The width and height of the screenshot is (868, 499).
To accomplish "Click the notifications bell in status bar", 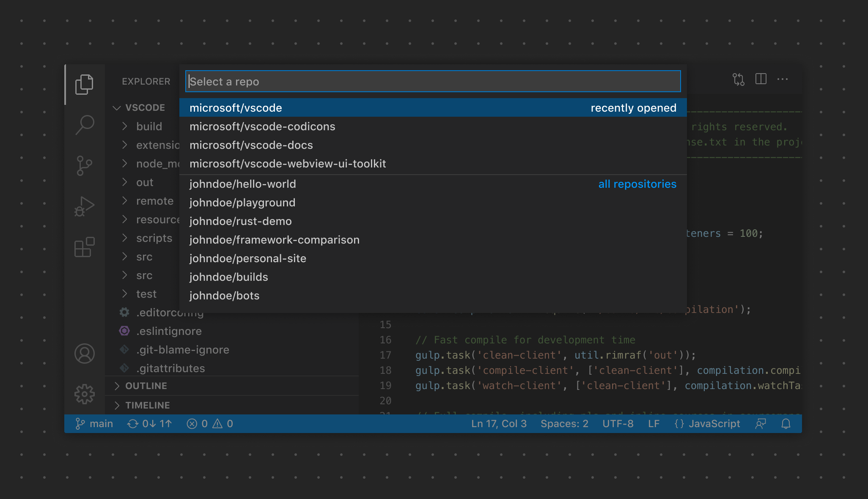I will coord(786,423).
